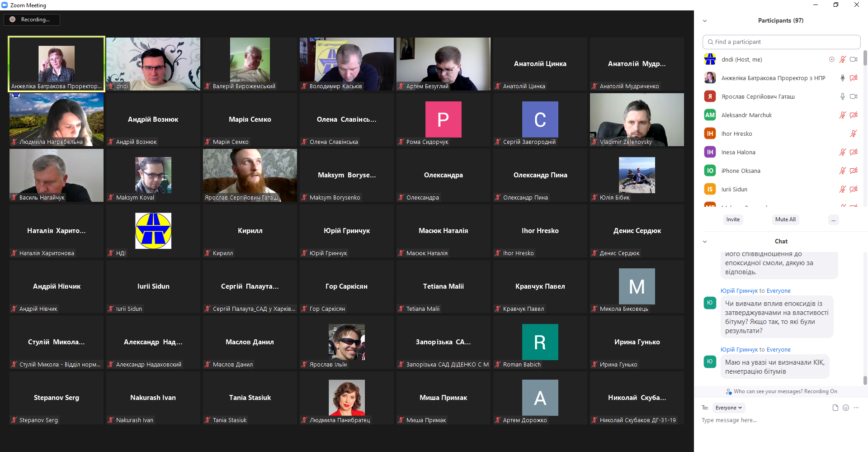Screen dimensions: 868x452
Task: Click Ihor Hresko's muted microphone icon
Action: [853, 133]
